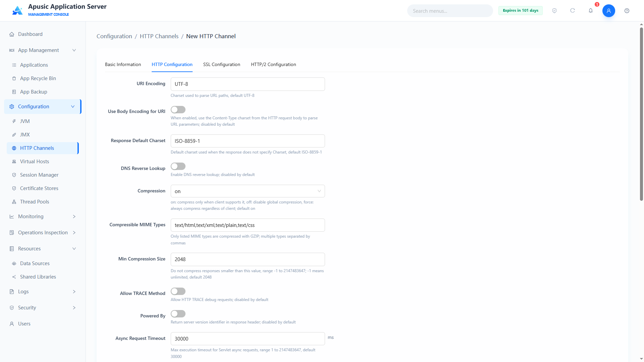The height and width of the screenshot is (362, 644).
Task: Switch to SSL Configuration tab
Action: pyautogui.click(x=221, y=64)
